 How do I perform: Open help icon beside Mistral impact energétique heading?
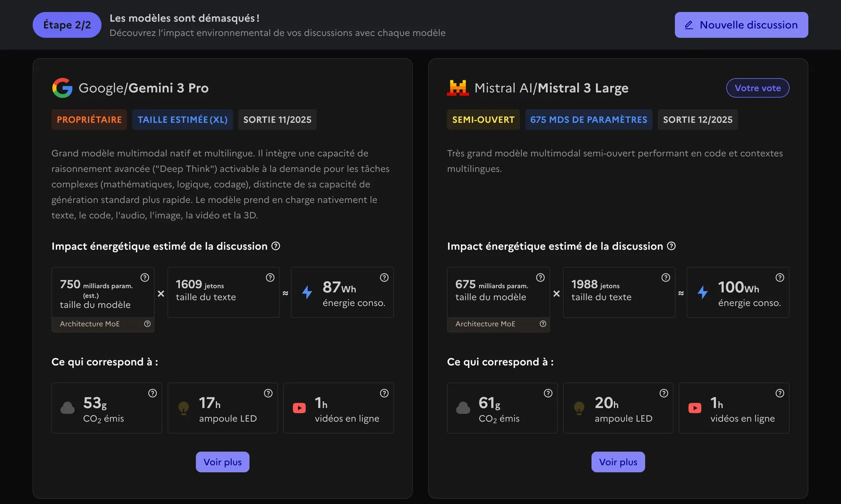tap(671, 246)
